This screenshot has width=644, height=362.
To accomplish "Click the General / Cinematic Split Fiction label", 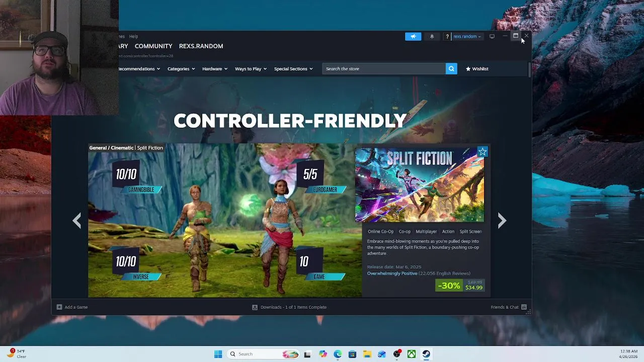I will [x=126, y=148].
